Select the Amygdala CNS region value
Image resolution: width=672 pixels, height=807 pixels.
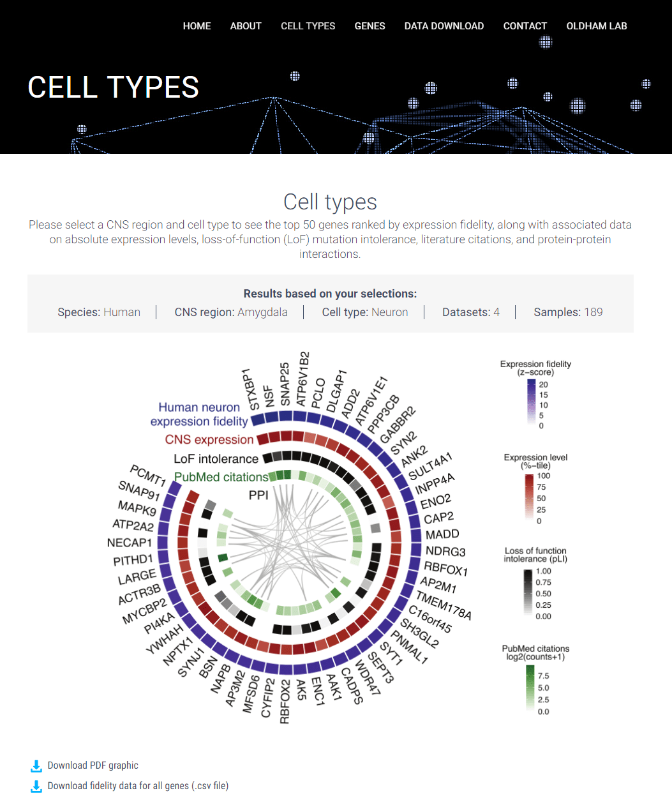pyautogui.click(x=262, y=312)
